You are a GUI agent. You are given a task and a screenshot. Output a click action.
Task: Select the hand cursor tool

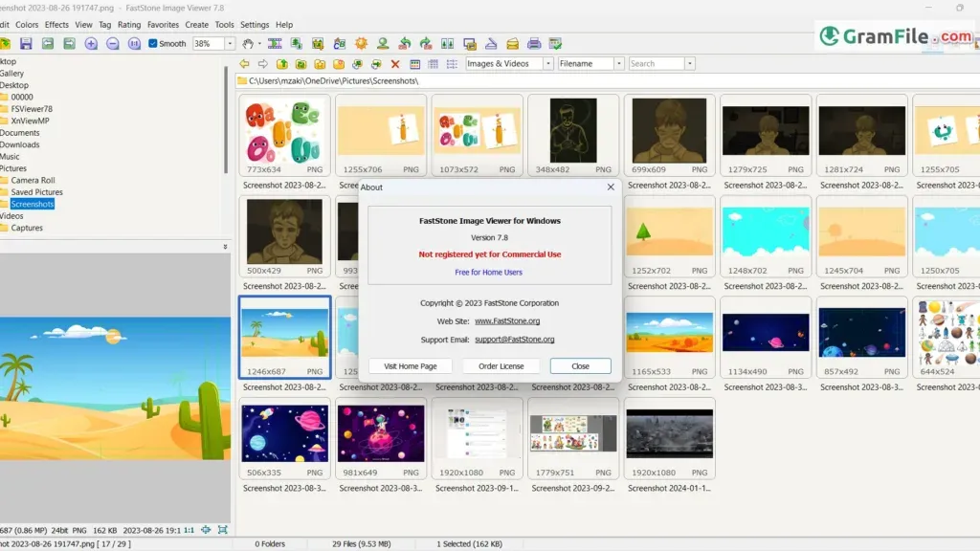pos(248,44)
